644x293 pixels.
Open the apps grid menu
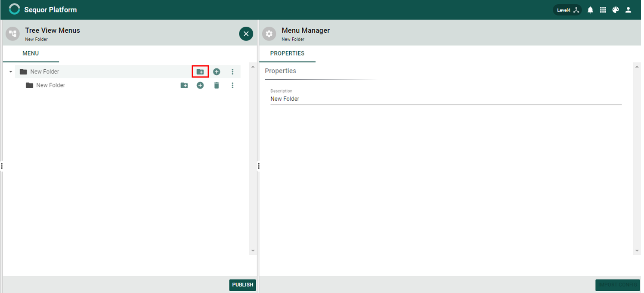coord(603,10)
